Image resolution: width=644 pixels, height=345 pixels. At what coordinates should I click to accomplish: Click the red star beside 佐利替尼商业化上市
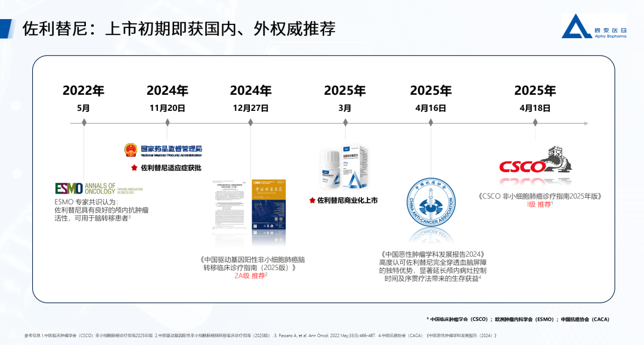(x=312, y=201)
